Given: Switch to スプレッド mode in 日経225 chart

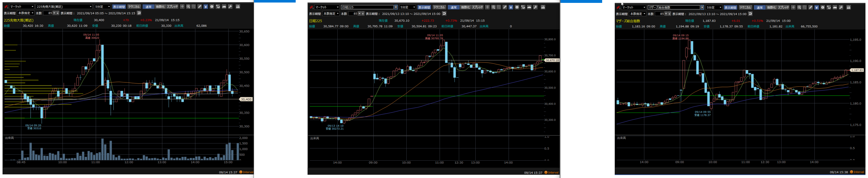Looking at the screenshot, I should (x=477, y=7).
